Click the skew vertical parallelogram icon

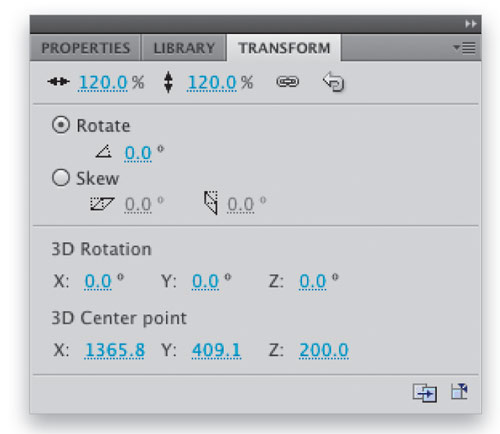coord(211,203)
